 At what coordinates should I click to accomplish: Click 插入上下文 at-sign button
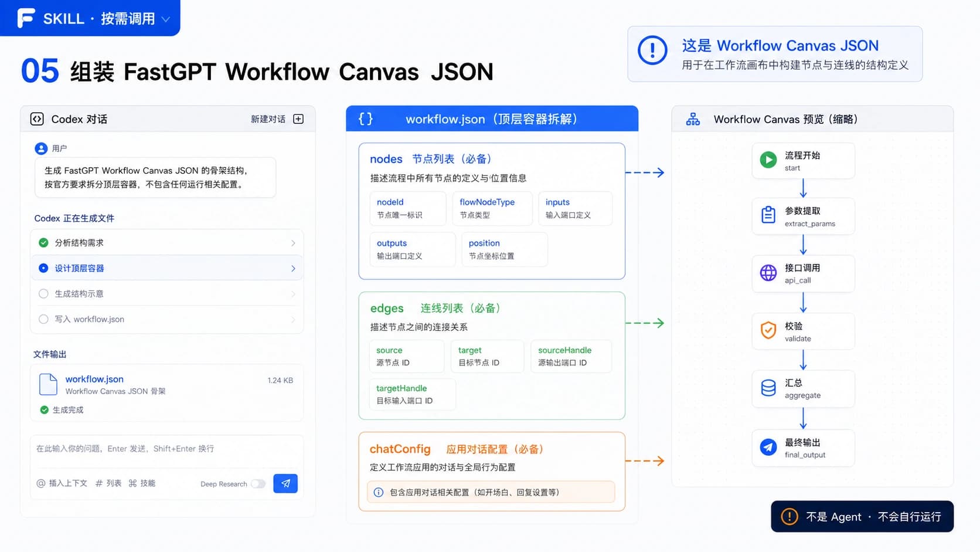(x=62, y=483)
